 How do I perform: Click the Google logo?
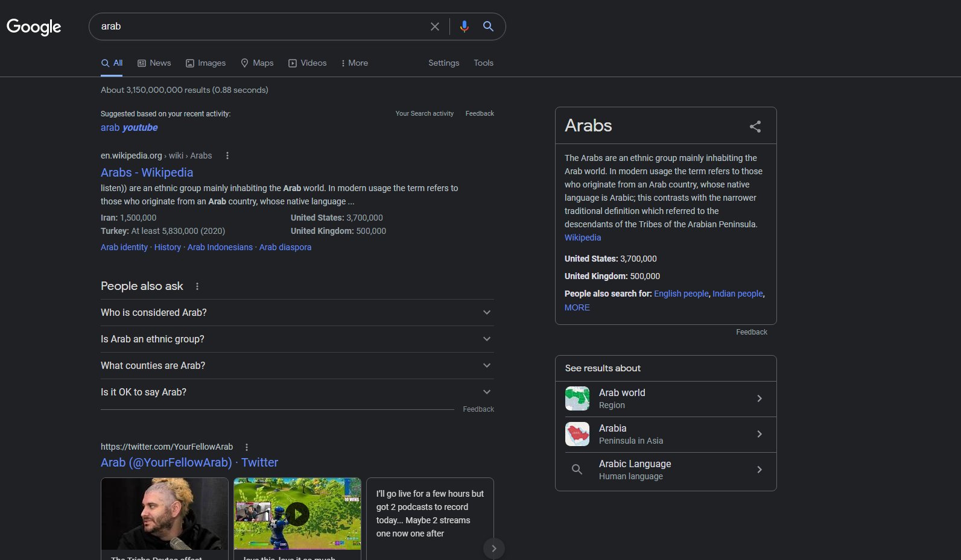[34, 27]
